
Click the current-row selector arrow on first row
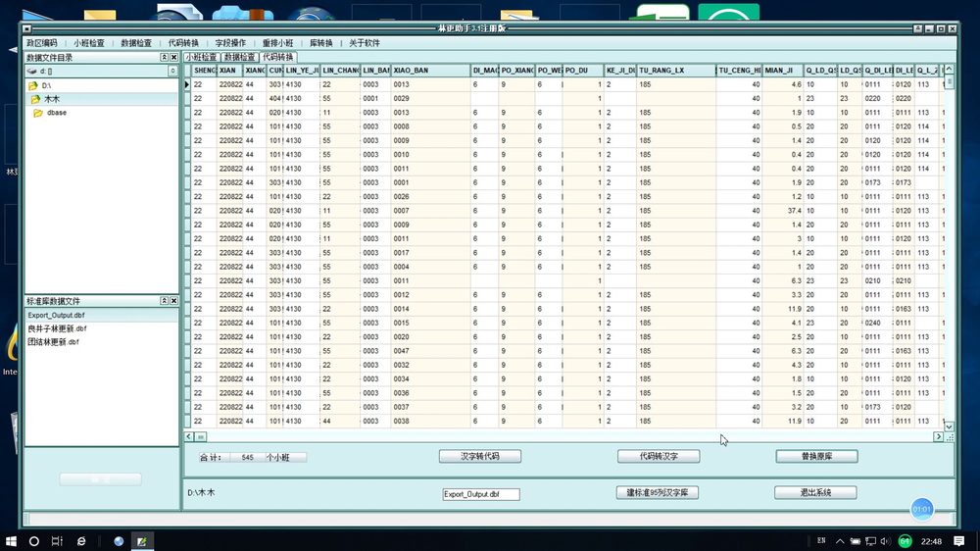187,84
